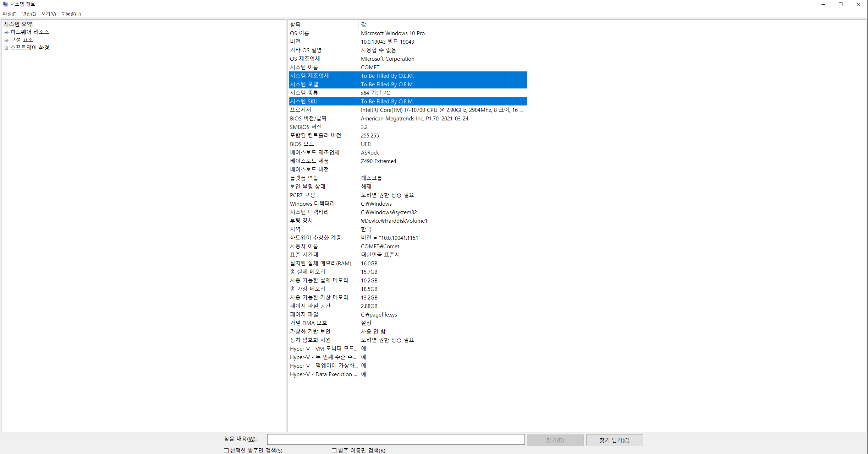
Task: Select the 베이스보드 제조업체 ASRock row
Action: point(408,152)
